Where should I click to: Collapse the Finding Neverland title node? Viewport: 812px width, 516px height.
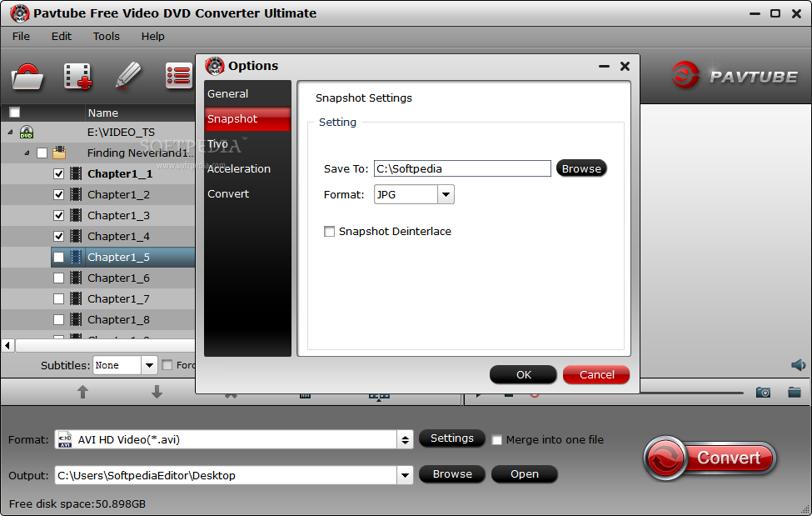pyautogui.click(x=27, y=153)
